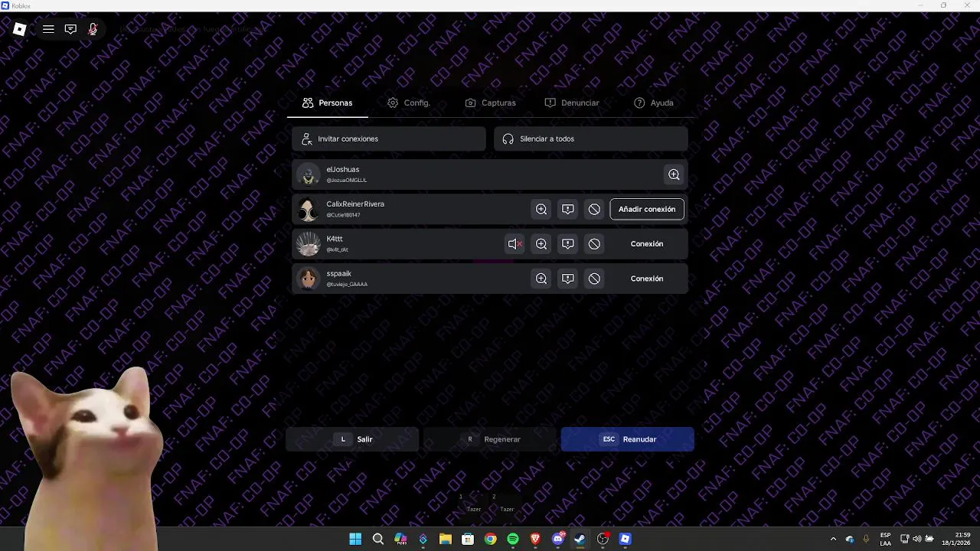Click the Roblox logo icon at top left
Screen dimensions: 980x551
click(x=20, y=29)
